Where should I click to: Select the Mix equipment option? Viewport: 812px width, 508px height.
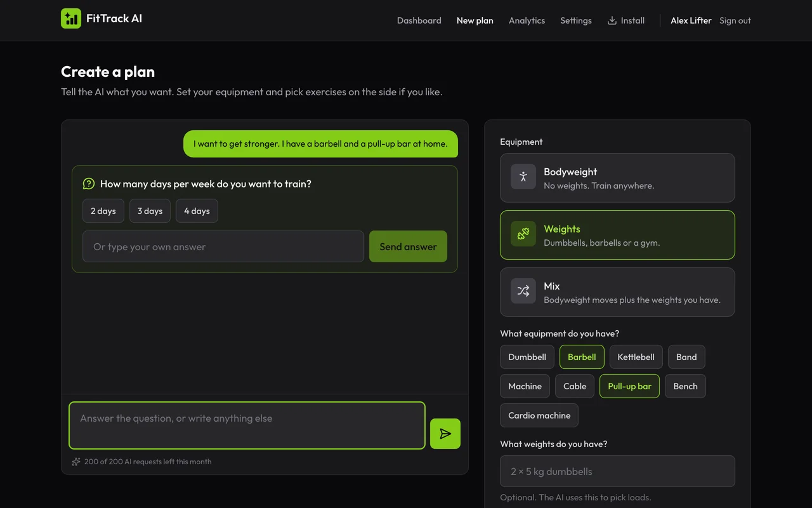[x=617, y=292]
